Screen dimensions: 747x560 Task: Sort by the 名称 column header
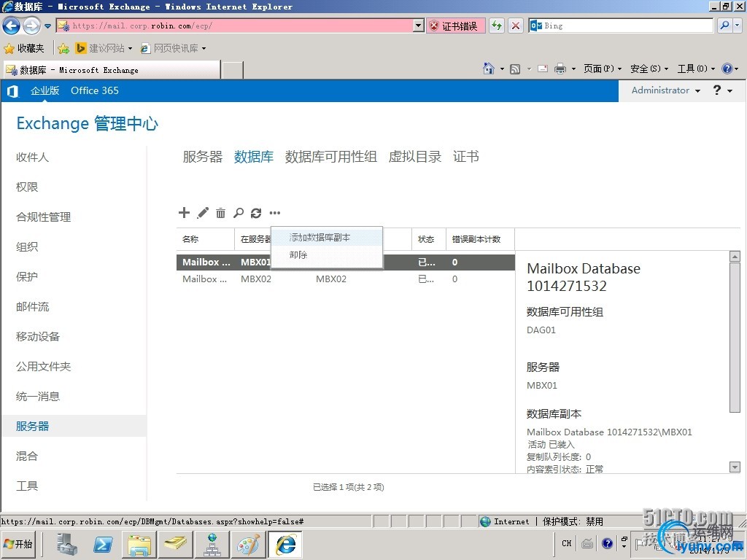coord(205,239)
